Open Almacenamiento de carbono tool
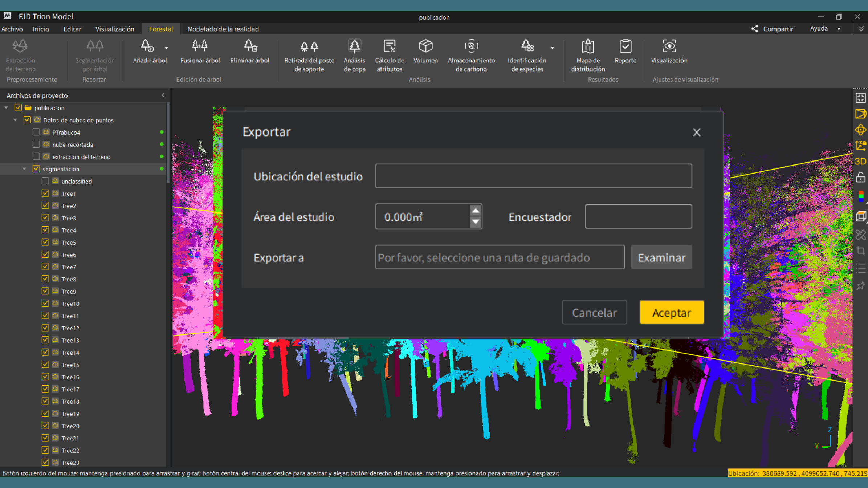Image resolution: width=868 pixels, height=488 pixels. [x=471, y=56]
